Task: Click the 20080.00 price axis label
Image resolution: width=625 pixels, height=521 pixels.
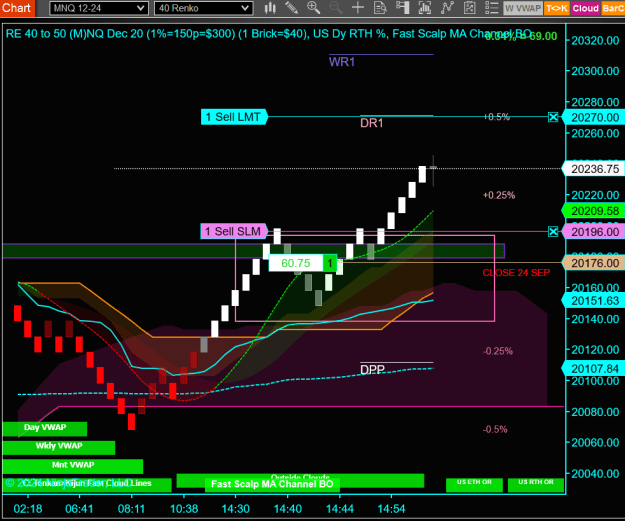Action: click(595, 412)
